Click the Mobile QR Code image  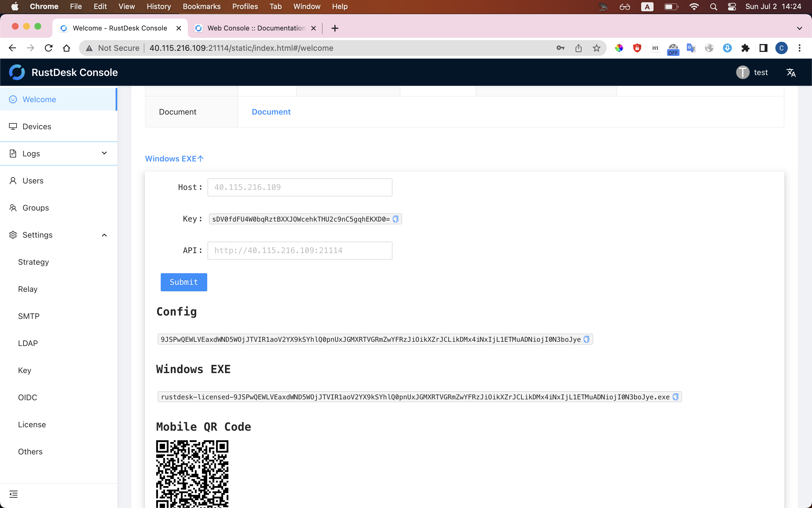pyautogui.click(x=192, y=474)
